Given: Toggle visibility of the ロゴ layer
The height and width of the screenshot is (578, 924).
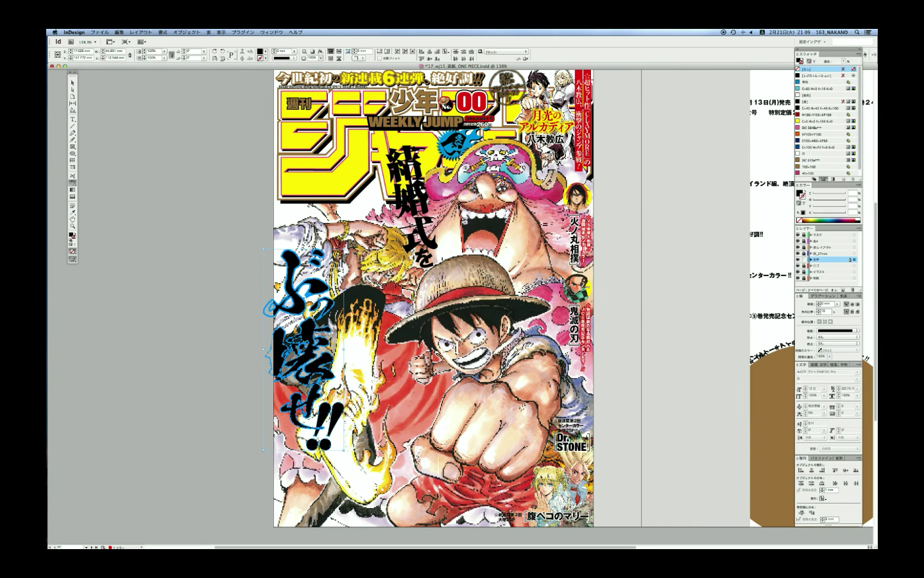Looking at the screenshot, I should [x=796, y=266].
